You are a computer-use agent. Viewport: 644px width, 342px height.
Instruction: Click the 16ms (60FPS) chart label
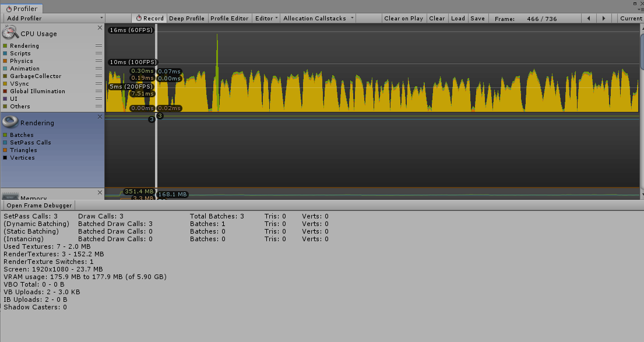[131, 30]
